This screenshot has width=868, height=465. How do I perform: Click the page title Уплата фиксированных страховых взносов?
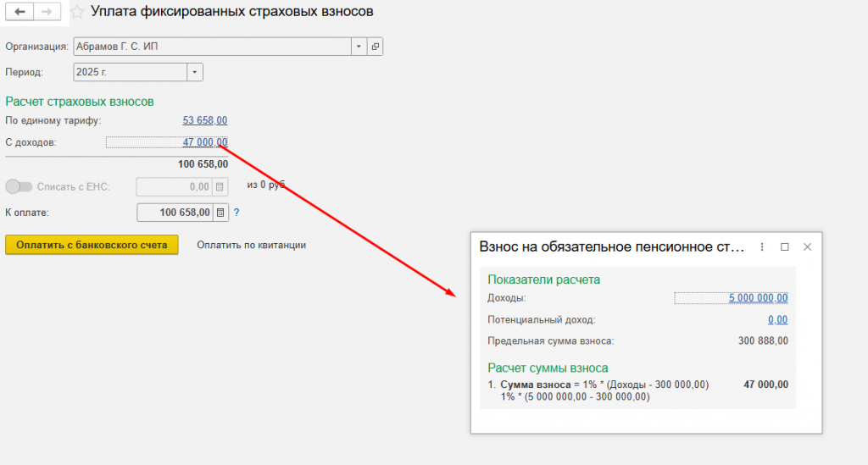click(x=232, y=12)
